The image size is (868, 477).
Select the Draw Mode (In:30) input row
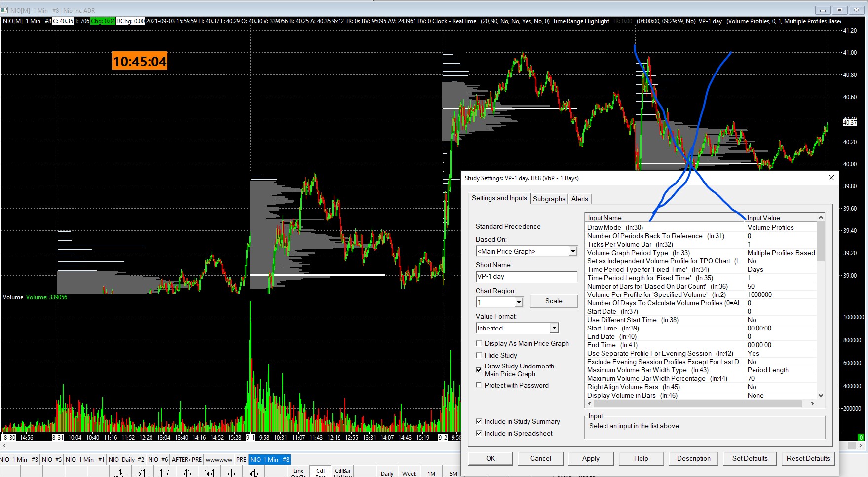(x=701, y=227)
